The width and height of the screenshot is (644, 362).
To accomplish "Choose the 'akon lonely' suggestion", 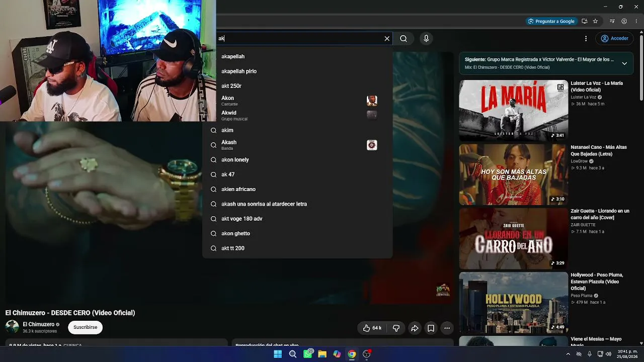I will [x=297, y=160].
